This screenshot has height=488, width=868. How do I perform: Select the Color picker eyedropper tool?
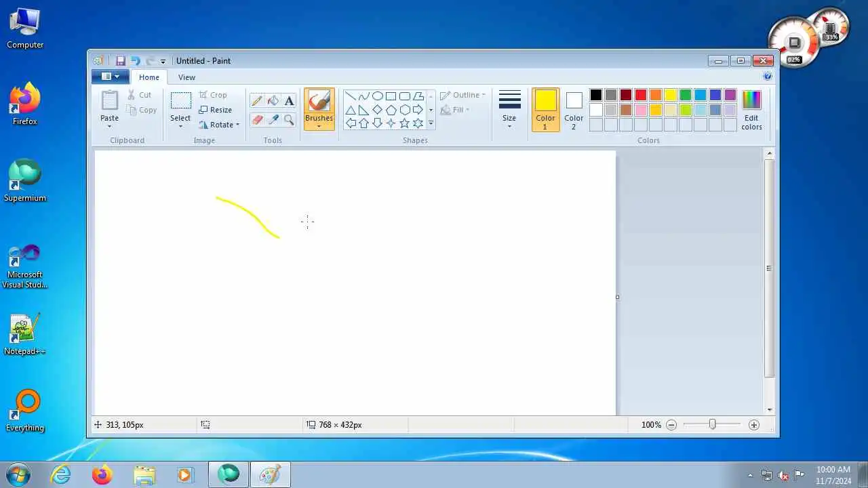click(x=273, y=120)
